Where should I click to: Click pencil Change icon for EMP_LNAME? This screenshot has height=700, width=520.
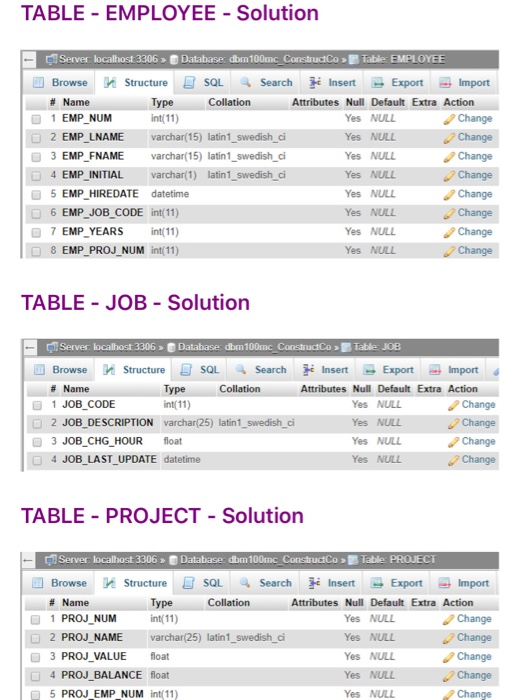[449, 138]
